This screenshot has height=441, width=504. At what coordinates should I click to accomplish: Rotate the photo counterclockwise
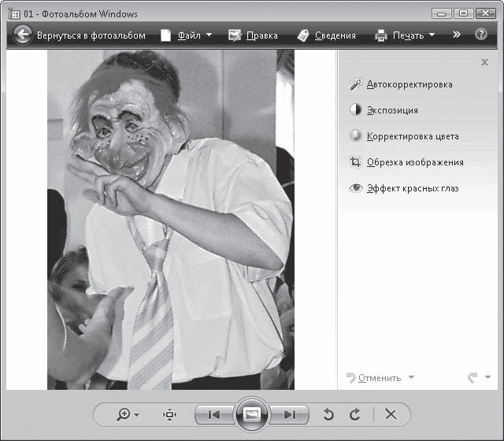[328, 414]
